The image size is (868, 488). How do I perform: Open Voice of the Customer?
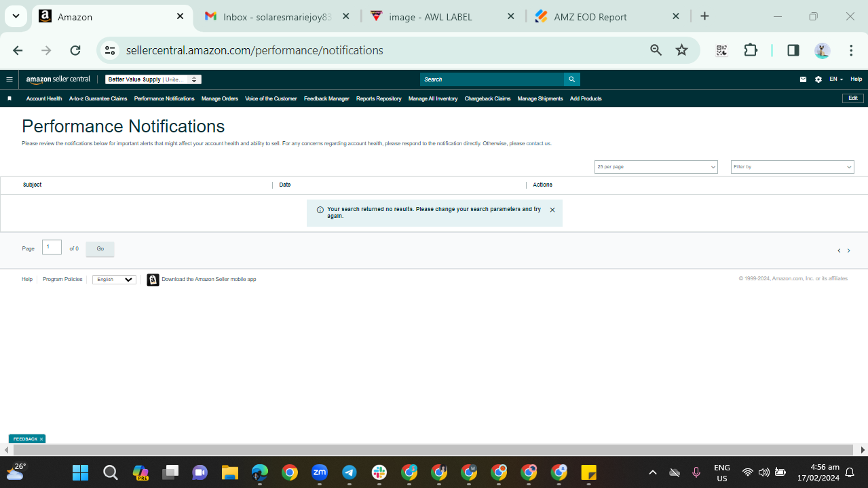(x=271, y=98)
